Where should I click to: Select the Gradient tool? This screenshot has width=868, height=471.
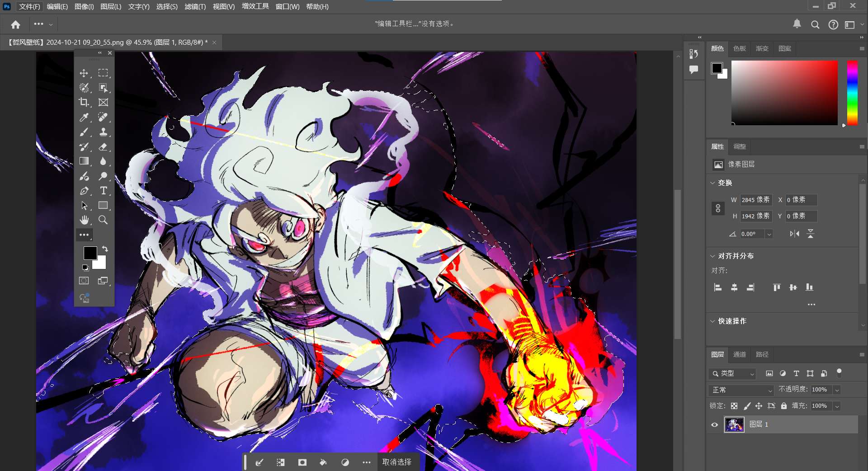coord(84,161)
